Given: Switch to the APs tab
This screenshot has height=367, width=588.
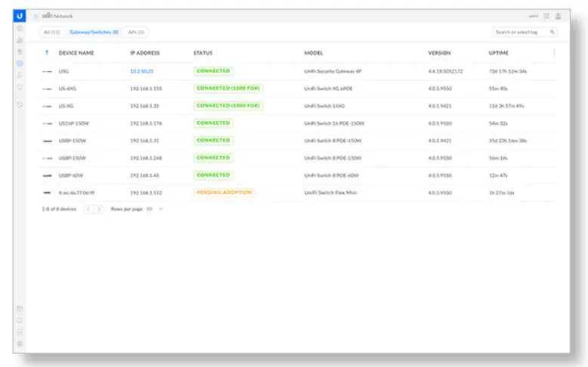Looking at the screenshot, I should pos(136,32).
